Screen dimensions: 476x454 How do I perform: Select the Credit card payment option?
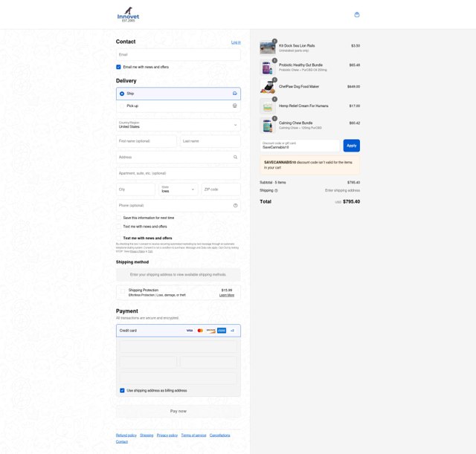pos(178,331)
